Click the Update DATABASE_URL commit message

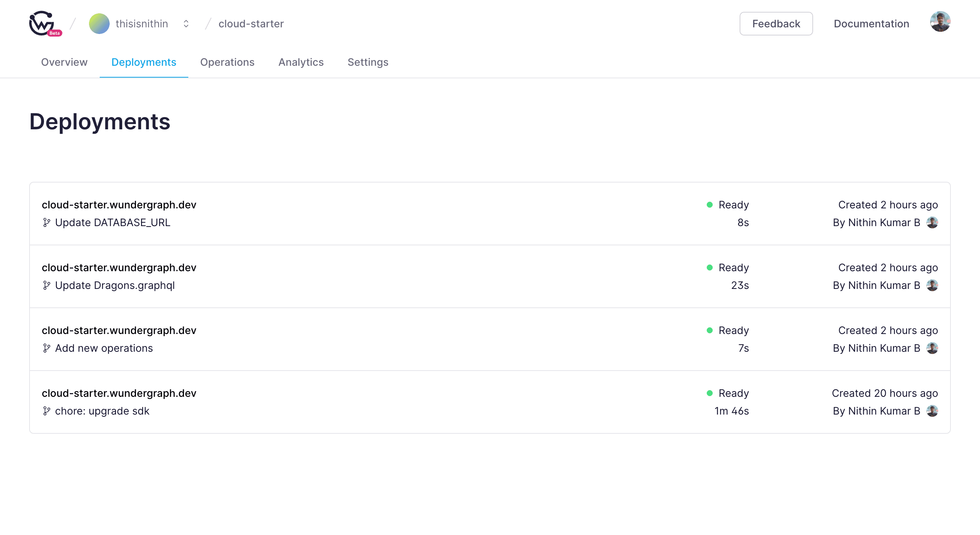[x=113, y=222]
